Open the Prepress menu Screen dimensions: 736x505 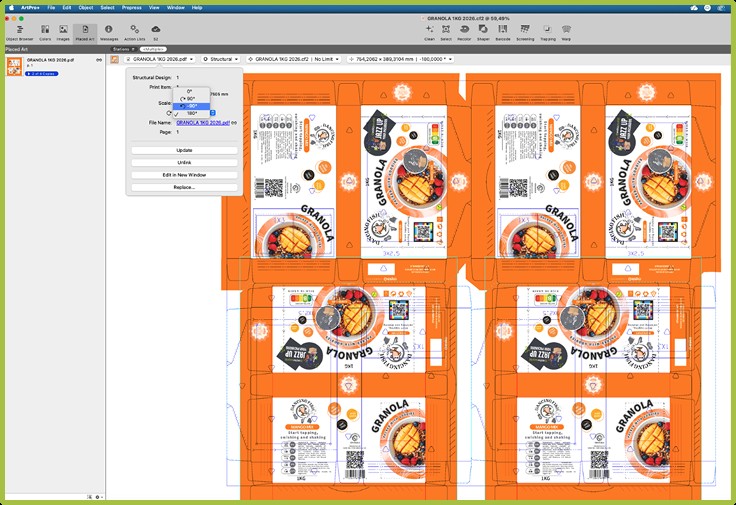pyautogui.click(x=131, y=8)
